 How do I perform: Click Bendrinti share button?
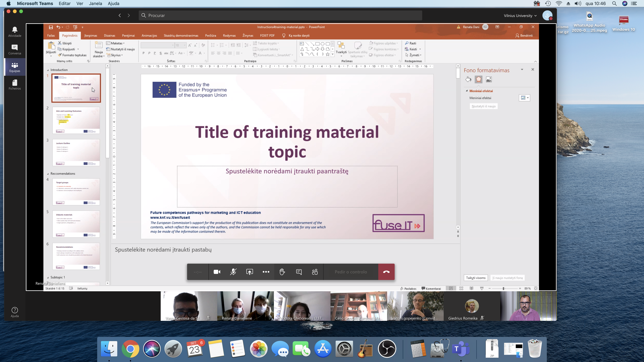coord(524,36)
